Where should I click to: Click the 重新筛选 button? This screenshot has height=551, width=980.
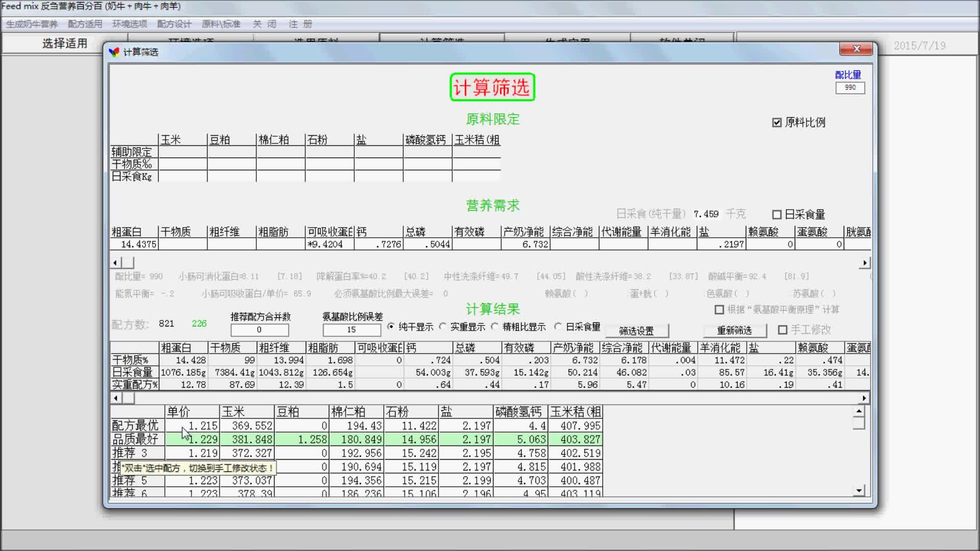coord(734,331)
